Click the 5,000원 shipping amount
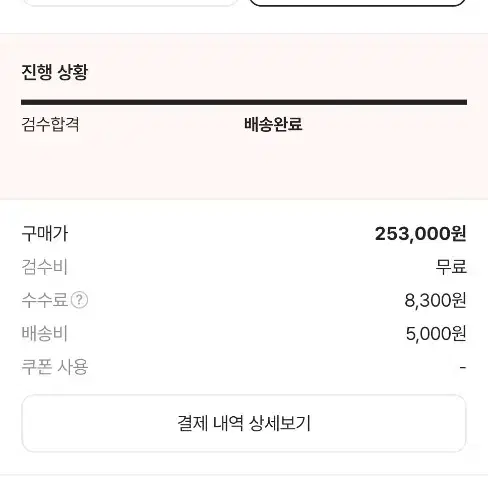This screenshot has width=488, height=488. [x=436, y=334]
